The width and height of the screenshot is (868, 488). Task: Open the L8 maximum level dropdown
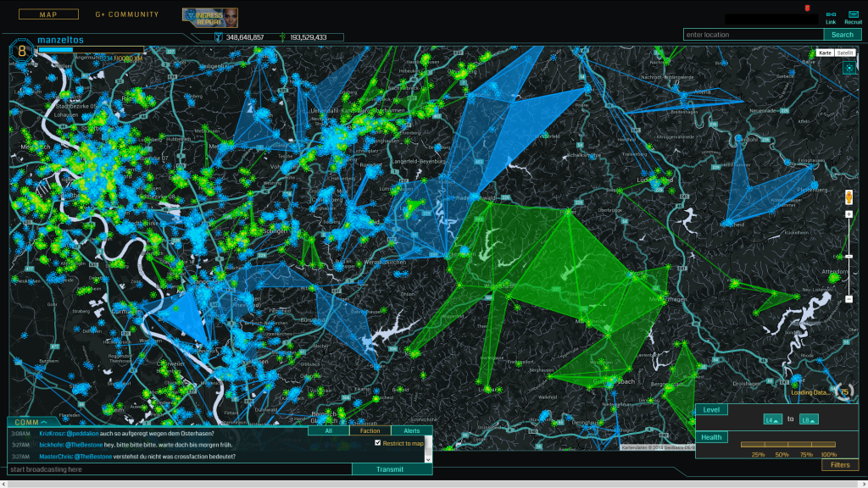point(809,419)
